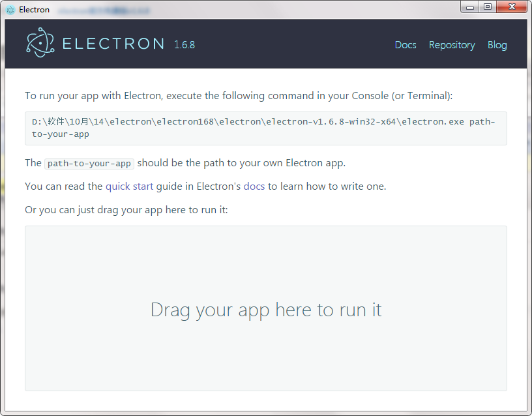Follow the docs link in the paragraph
532x416 pixels.
(x=254, y=186)
